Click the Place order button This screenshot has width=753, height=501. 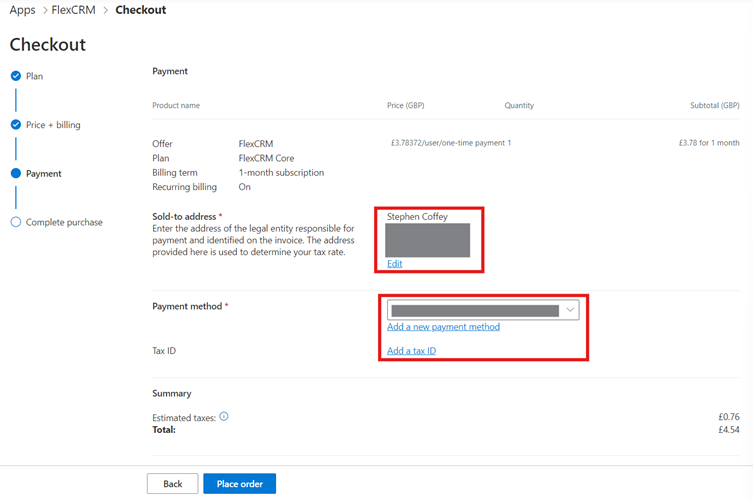point(239,484)
